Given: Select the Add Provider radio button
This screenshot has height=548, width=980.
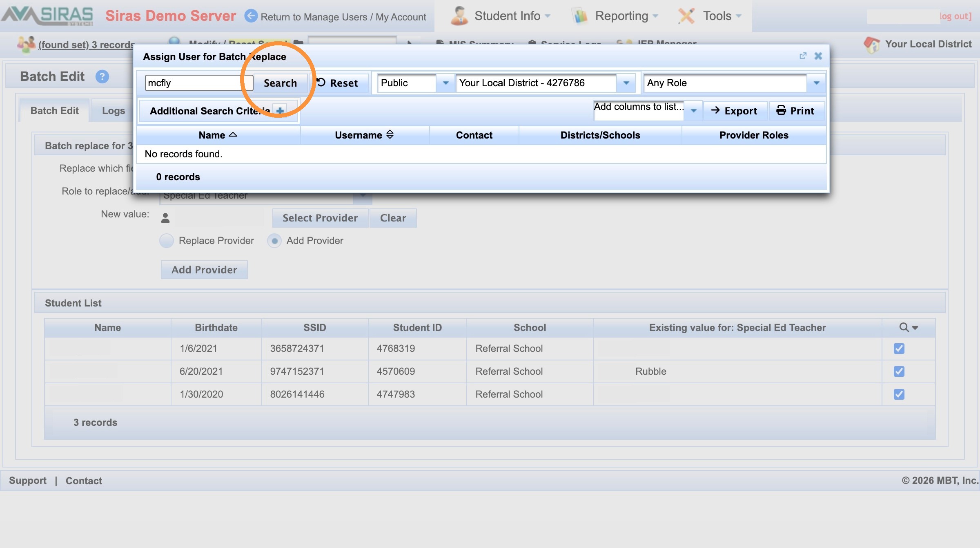Looking at the screenshot, I should 274,241.
